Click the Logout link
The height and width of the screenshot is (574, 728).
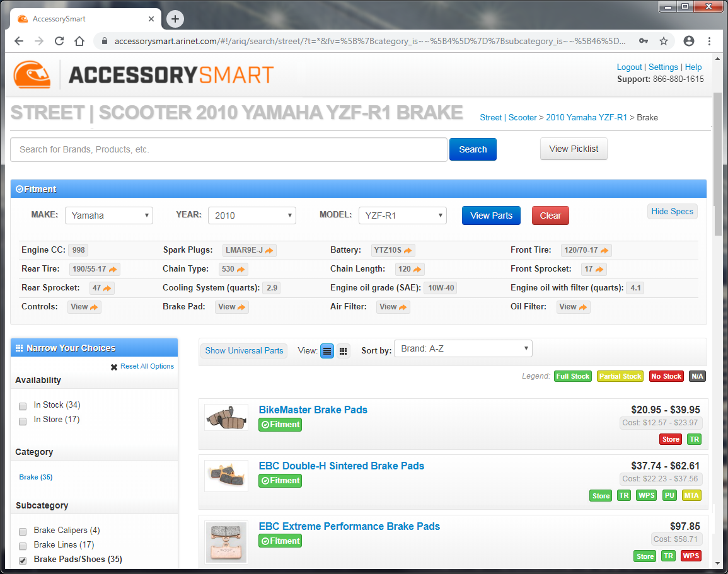(x=629, y=67)
